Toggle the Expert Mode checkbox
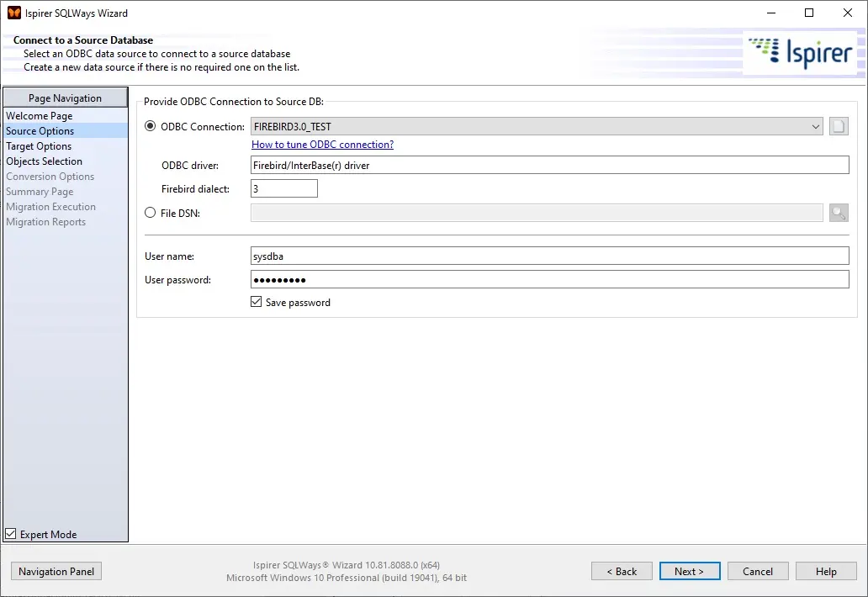Image resolution: width=868 pixels, height=597 pixels. pyautogui.click(x=11, y=533)
